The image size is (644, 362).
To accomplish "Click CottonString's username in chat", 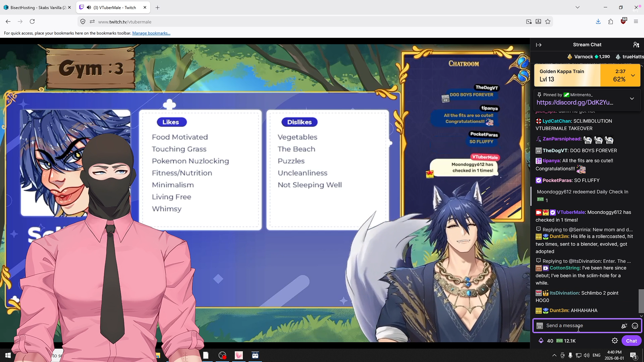I will 565,268.
